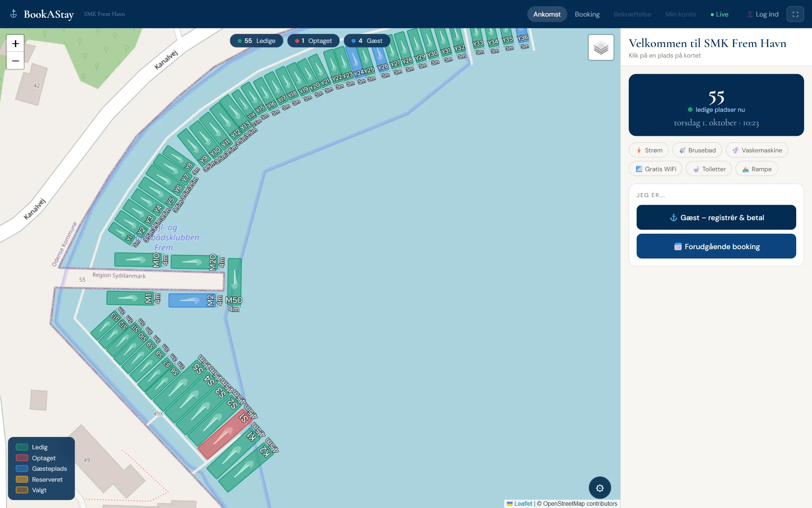Click the locate-me crosshair button
Image resolution: width=812 pixels, height=508 pixels.
click(600, 488)
